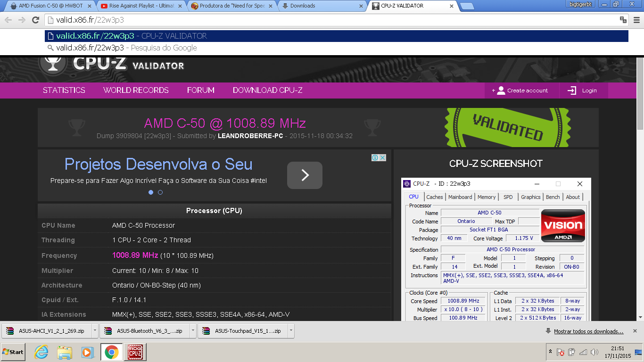Open Internet Explorer from taskbar
This screenshot has width=644, height=362.
pyautogui.click(x=42, y=352)
